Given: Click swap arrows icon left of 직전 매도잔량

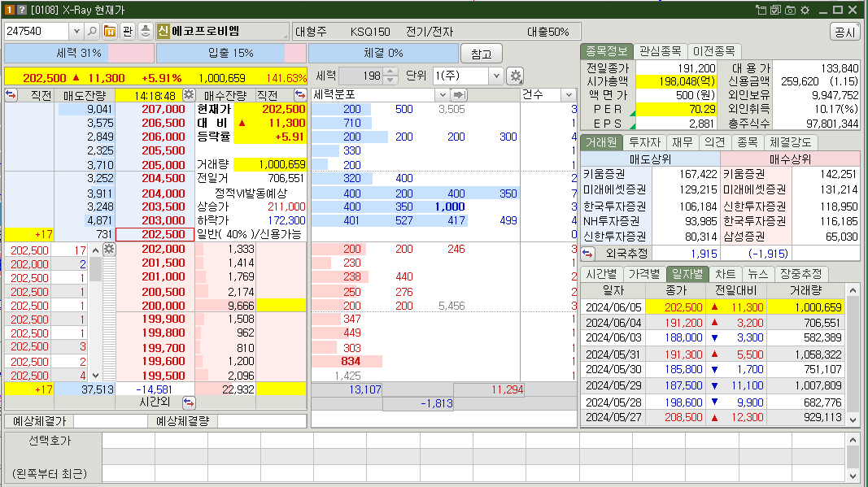Looking at the screenshot, I should tap(11, 94).
